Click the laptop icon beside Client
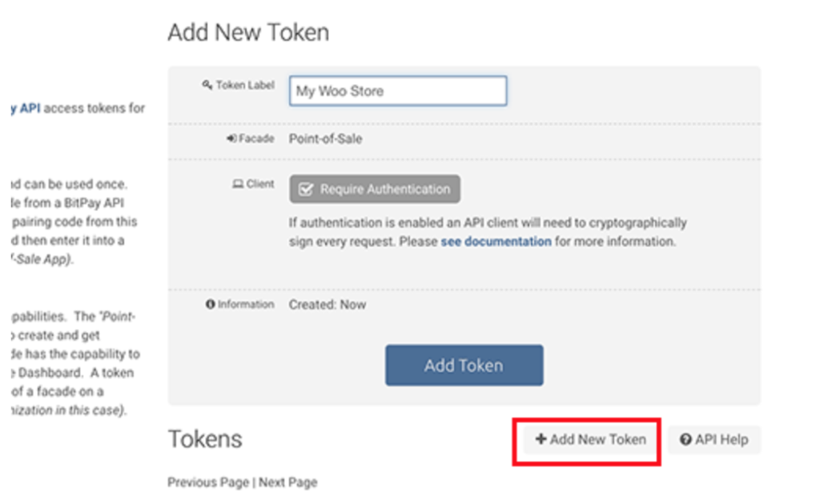Screen dimensions: 820x504 tap(237, 184)
